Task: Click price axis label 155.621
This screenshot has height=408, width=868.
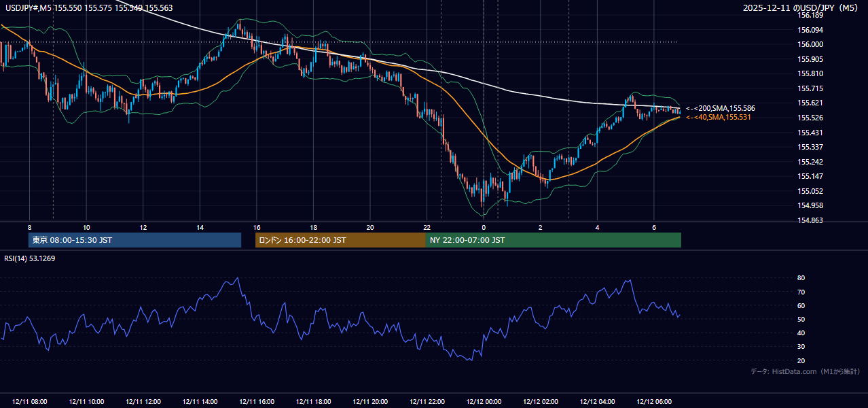Action: (810, 103)
